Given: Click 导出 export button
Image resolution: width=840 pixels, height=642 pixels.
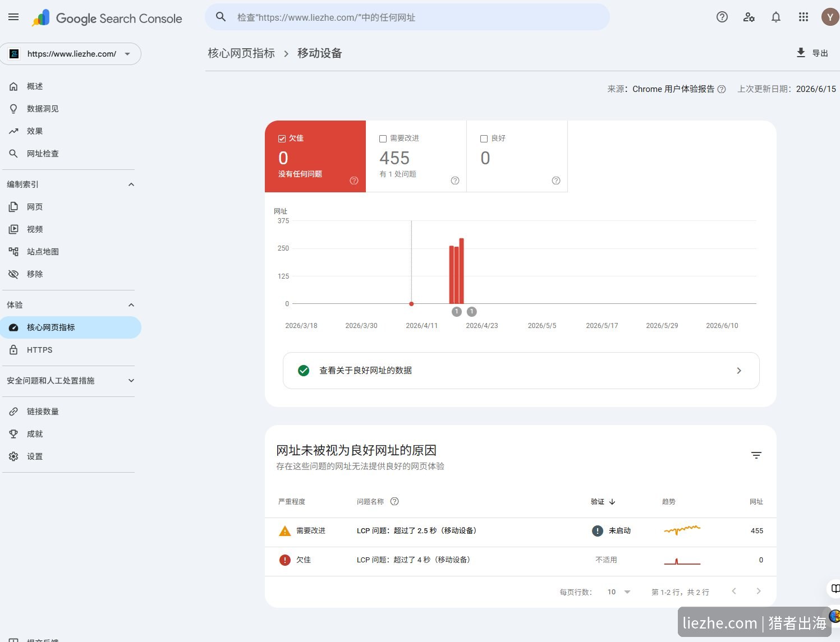Looking at the screenshot, I should pos(812,53).
